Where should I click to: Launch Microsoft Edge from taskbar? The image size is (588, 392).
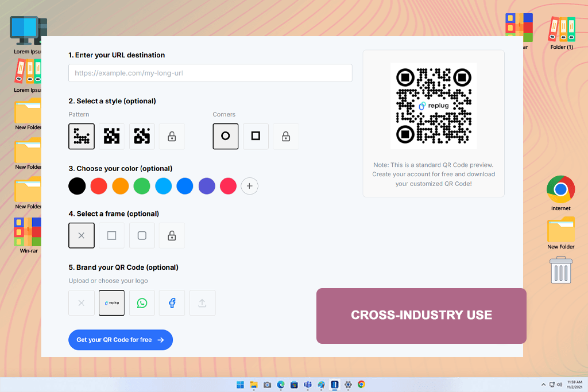(x=281, y=385)
